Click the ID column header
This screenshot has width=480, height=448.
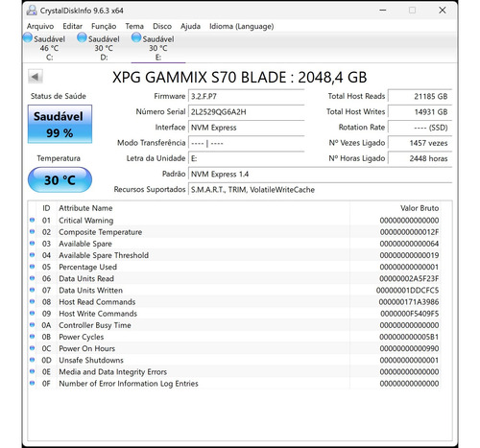(46, 208)
